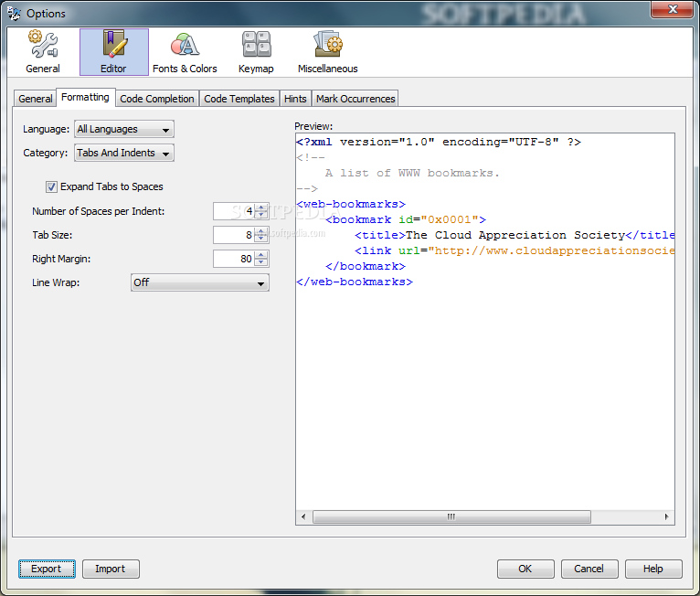Increase the Tab Size value
Viewport: 700px width, 596px height.
261,230
